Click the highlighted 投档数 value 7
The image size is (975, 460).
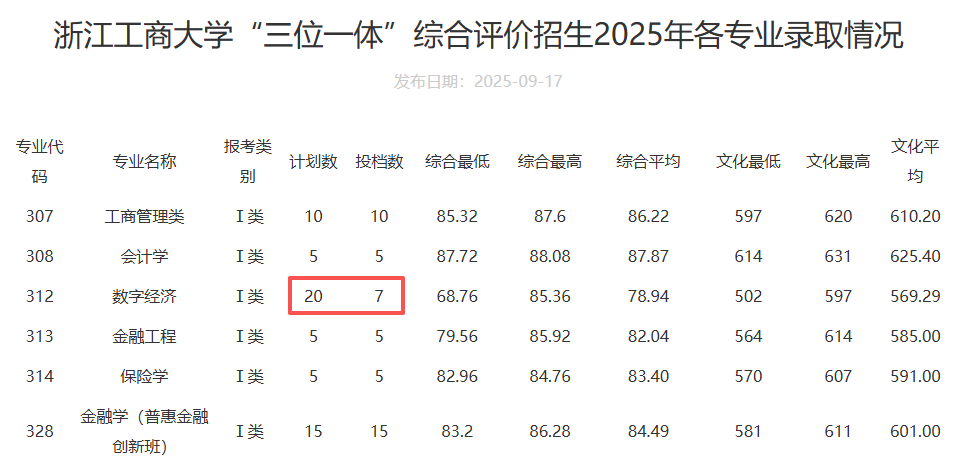pyautogui.click(x=379, y=296)
